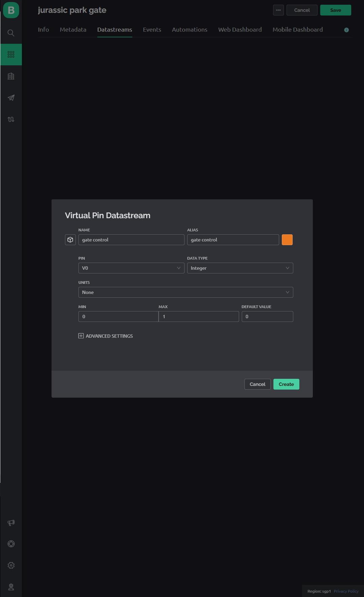The image size is (364, 597).
Task: Open the lifebuoy help icon
Action: [x=11, y=544]
